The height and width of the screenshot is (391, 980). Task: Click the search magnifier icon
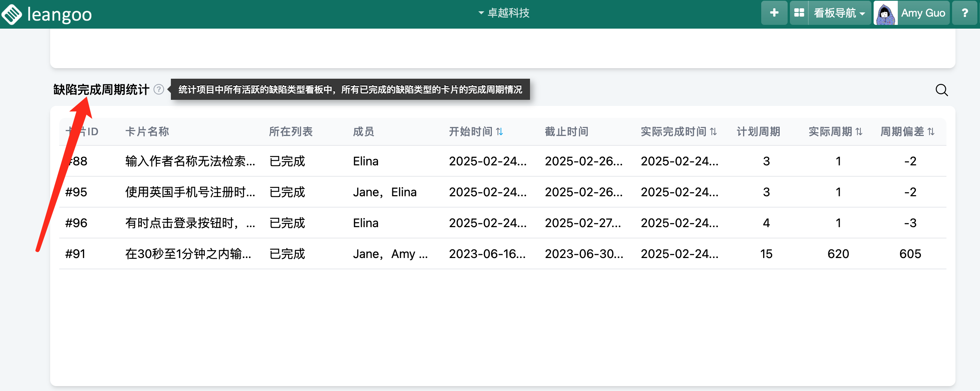tap(941, 90)
